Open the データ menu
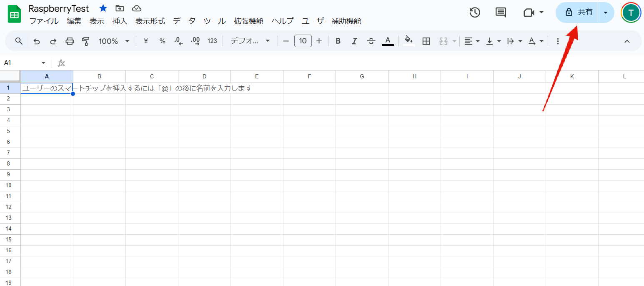Image resolution: width=644 pixels, height=286 pixels. pyautogui.click(x=184, y=21)
